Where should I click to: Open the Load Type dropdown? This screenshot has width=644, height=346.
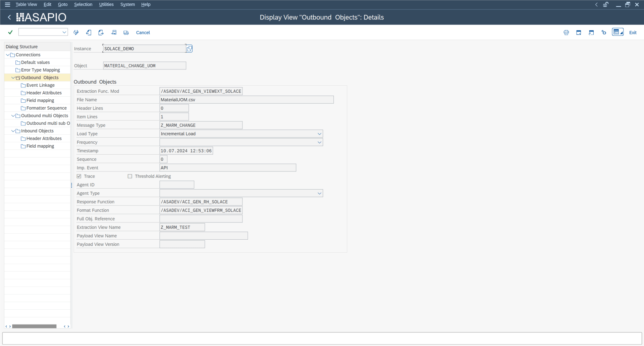click(x=319, y=134)
